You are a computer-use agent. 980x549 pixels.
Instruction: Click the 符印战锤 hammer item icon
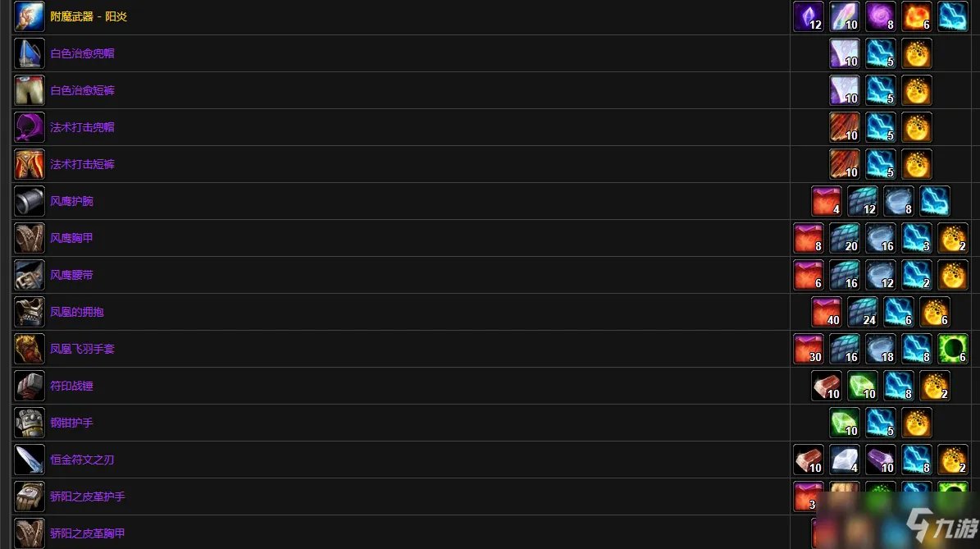click(x=30, y=386)
